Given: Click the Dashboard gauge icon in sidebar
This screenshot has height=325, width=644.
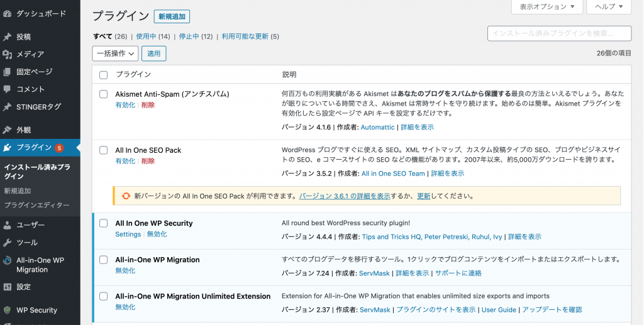Looking at the screenshot, I should tap(7, 14).
